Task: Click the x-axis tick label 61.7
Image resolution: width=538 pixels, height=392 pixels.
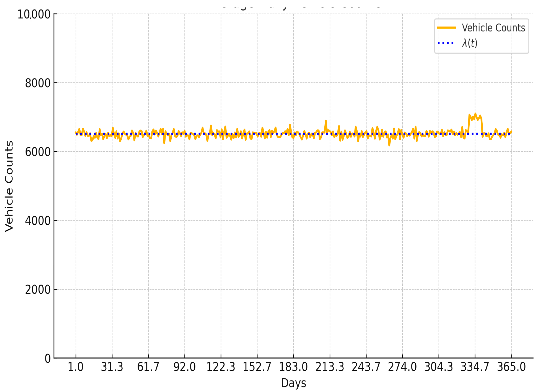Action: [148, 367]
